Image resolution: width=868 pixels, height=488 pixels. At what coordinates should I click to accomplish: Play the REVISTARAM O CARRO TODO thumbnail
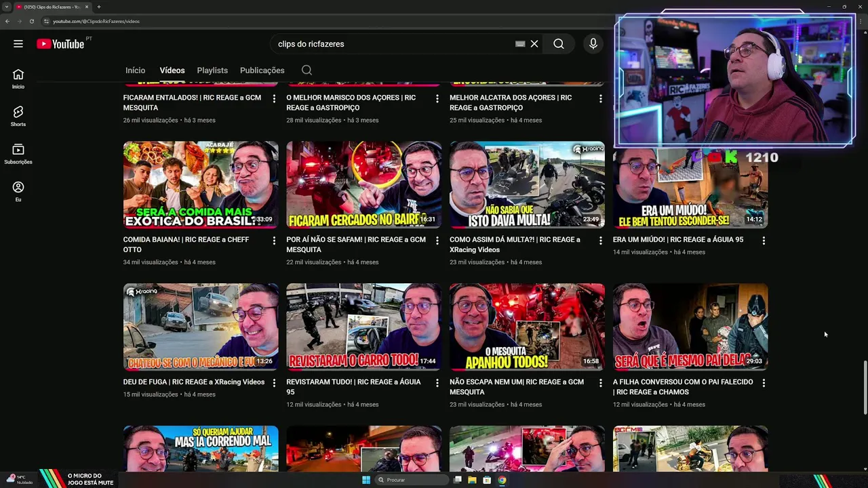[364, 327]
